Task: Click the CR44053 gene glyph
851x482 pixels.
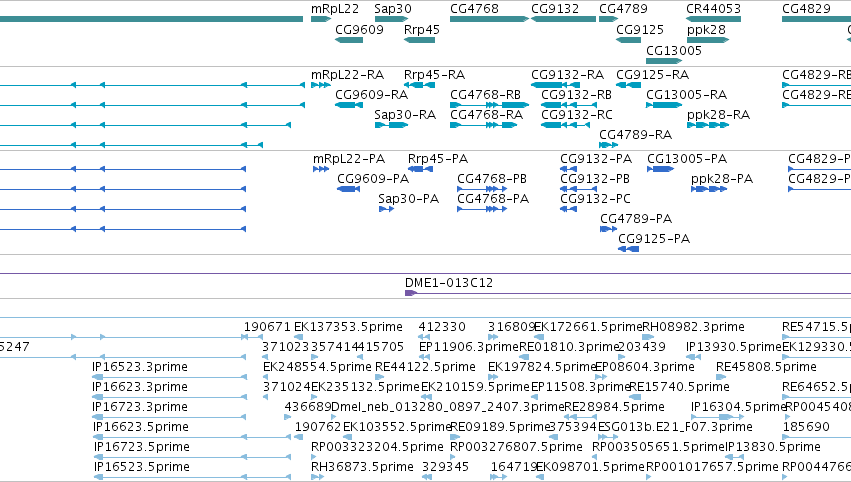Action: (713, 19)
